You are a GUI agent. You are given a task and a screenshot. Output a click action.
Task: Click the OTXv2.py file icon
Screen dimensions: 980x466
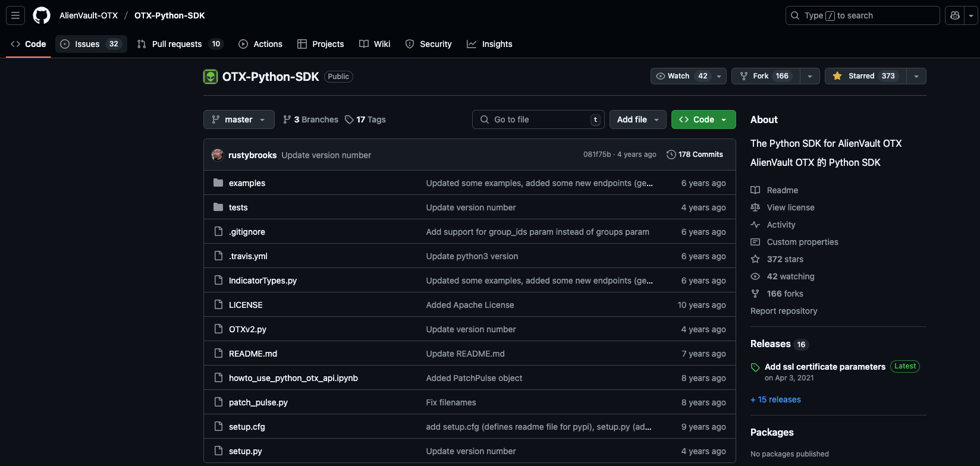click(x=218, y=329)
